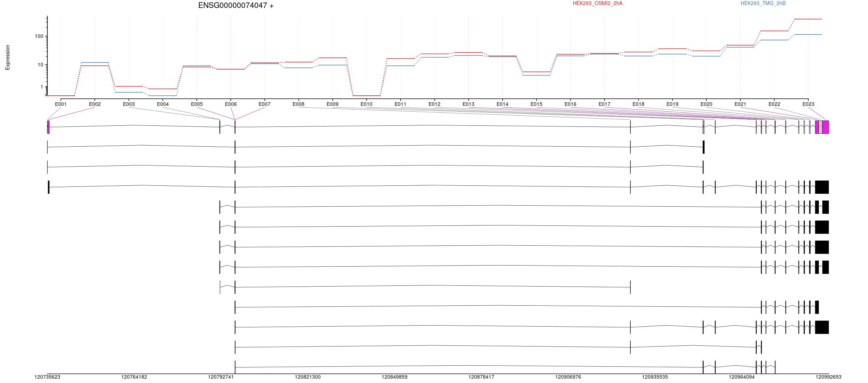The width and height of the screenshot is (868, 383).
Task: Click exon label E011
Action: tap(400, 104)
